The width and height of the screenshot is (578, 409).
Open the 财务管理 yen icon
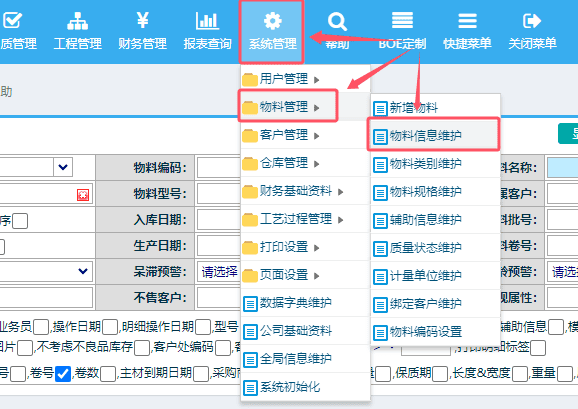(x=142, y=20)
